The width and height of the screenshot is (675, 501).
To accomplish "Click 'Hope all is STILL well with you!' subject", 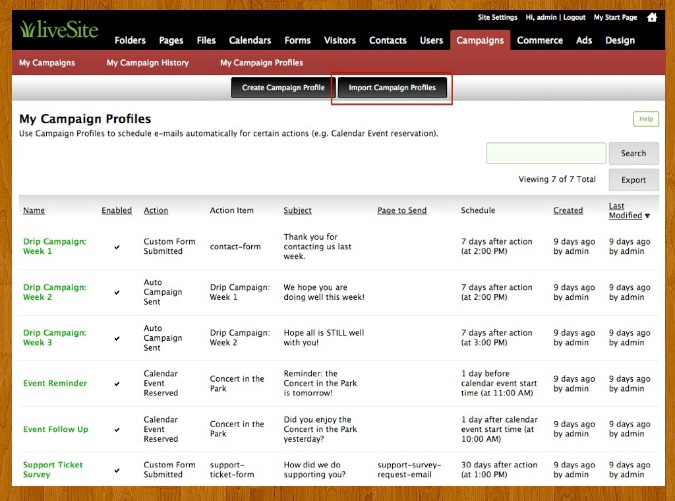I will point(324,338).
